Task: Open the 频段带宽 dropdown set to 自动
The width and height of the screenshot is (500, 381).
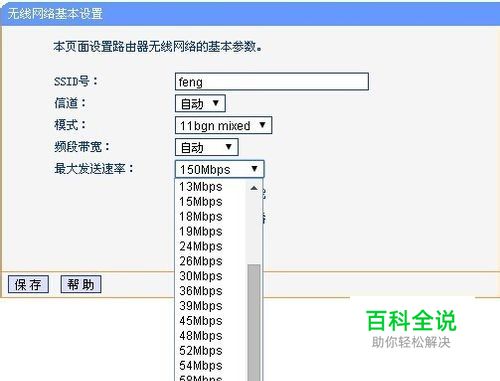Action: pyautogui.click(x=206, y=147)
